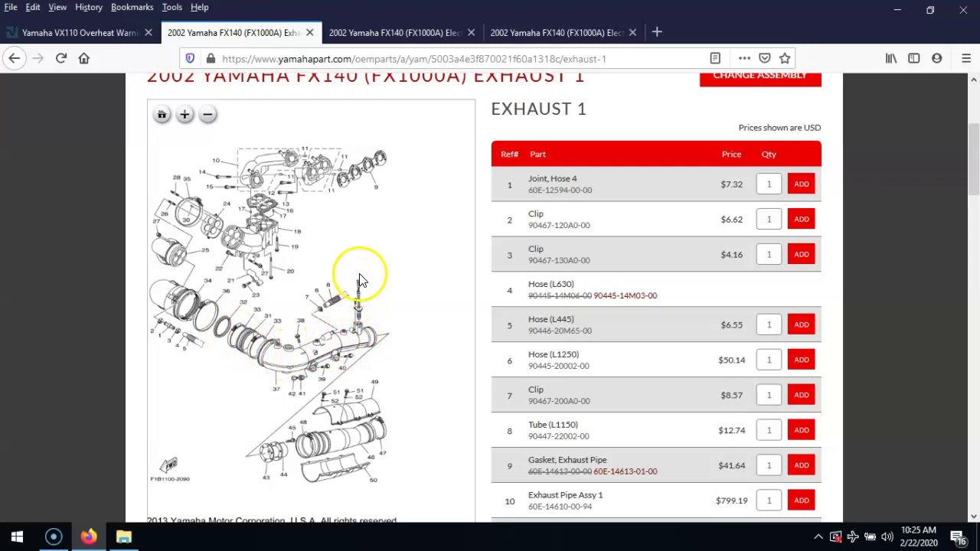Screen dimensions: 980x551
Task: Open the Windows Start menu
Action: 17,536
